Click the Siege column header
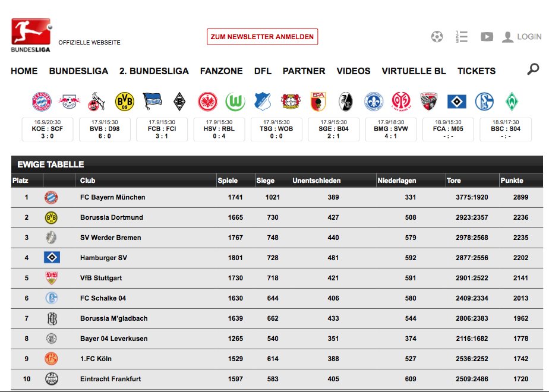 click(x=265, y=181)
